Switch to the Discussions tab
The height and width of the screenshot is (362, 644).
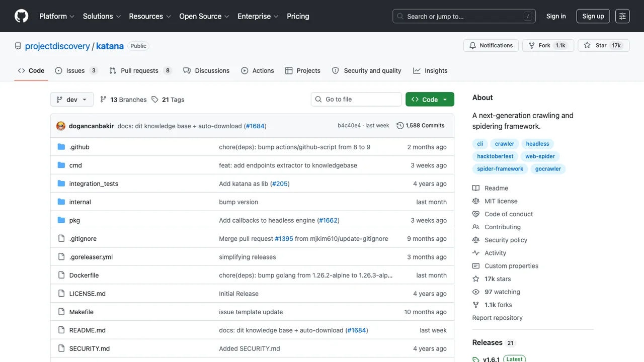(206, 71)
